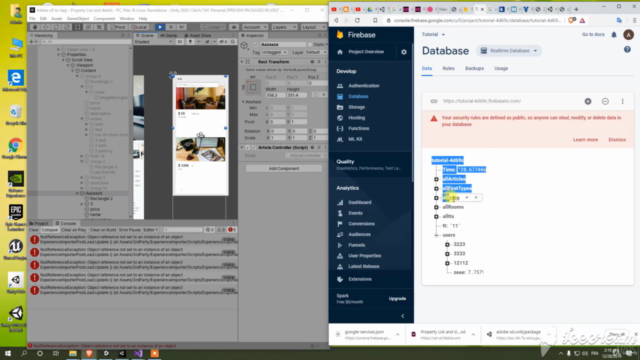The height and width of the screenshot is (360, 640).
Task: Open Visual Studio from taskbar
Action: 138,353
